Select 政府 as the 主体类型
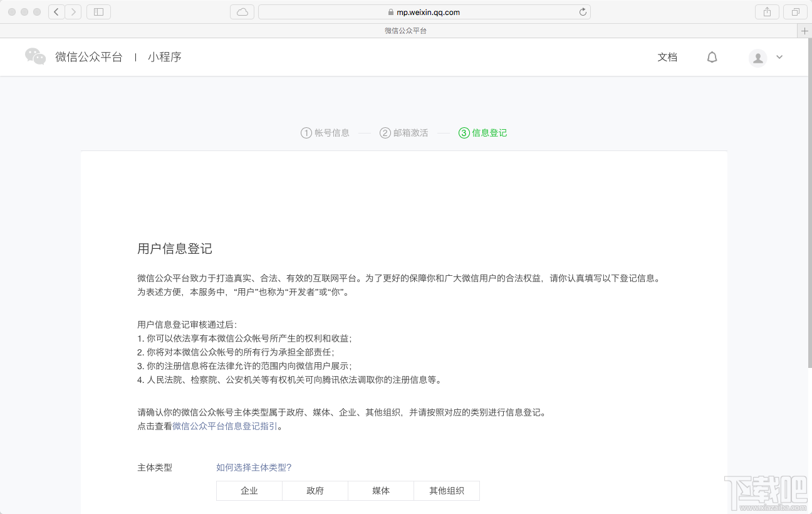812x514 pixels. tap(315, 491)
